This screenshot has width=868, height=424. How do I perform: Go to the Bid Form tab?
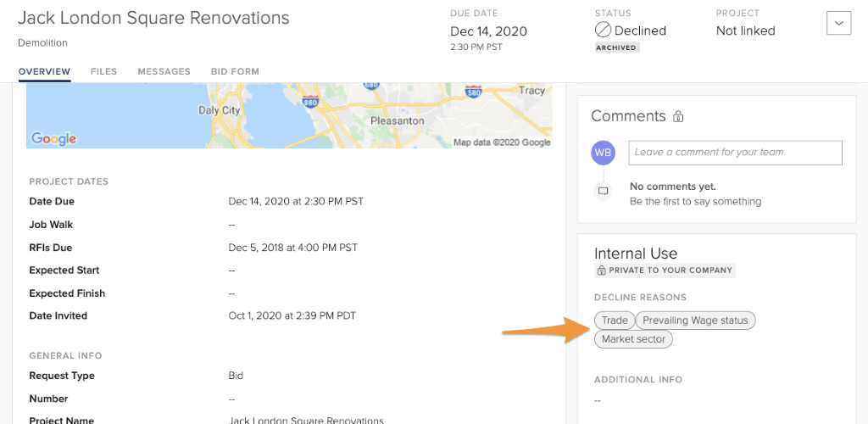point(235,72)
